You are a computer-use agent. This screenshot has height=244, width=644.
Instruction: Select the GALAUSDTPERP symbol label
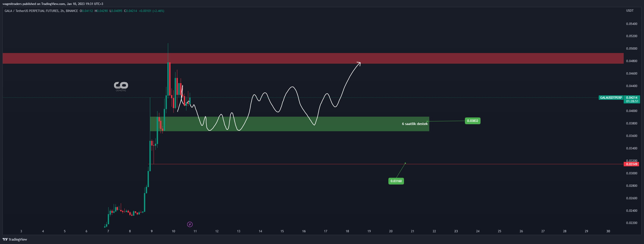click(610, 97)
